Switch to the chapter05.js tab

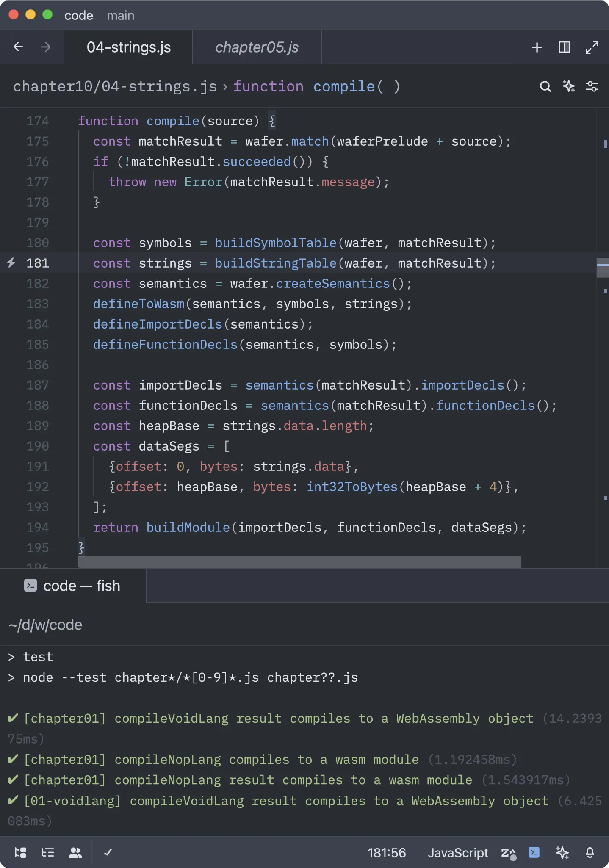(x=257, y=47)
